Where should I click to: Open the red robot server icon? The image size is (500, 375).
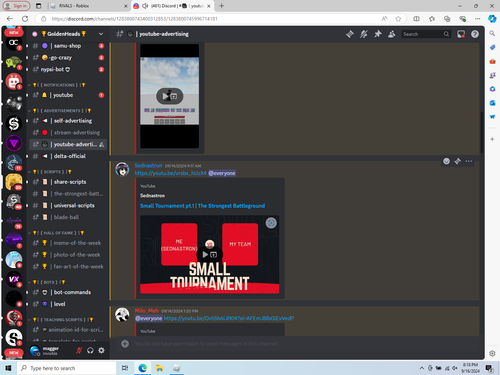tap(14, 81)
